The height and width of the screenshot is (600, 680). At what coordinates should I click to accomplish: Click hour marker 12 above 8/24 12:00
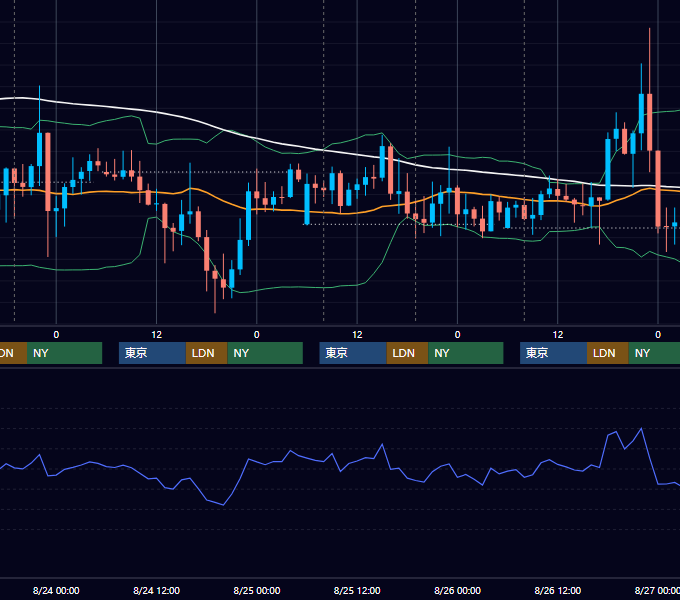click(x=157, y=334)
